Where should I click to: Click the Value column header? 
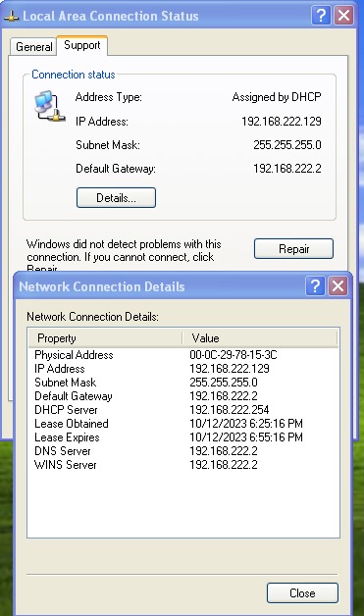coord(260,338)
